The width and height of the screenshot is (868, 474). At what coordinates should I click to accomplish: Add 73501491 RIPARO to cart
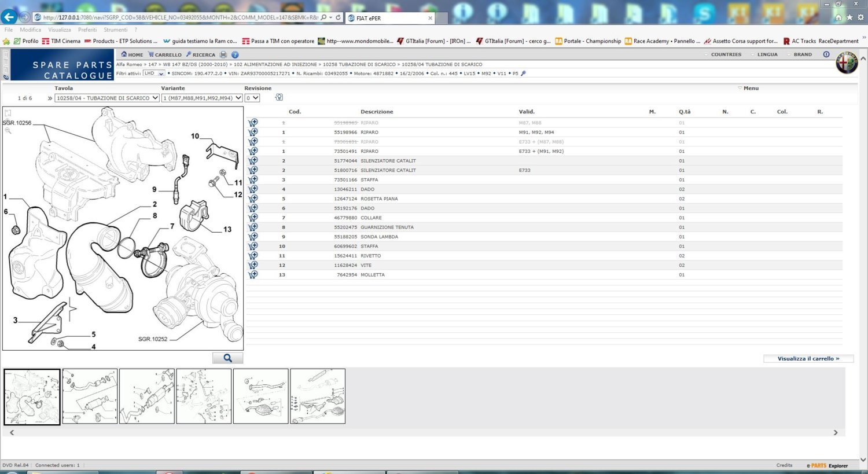(253, 151)
